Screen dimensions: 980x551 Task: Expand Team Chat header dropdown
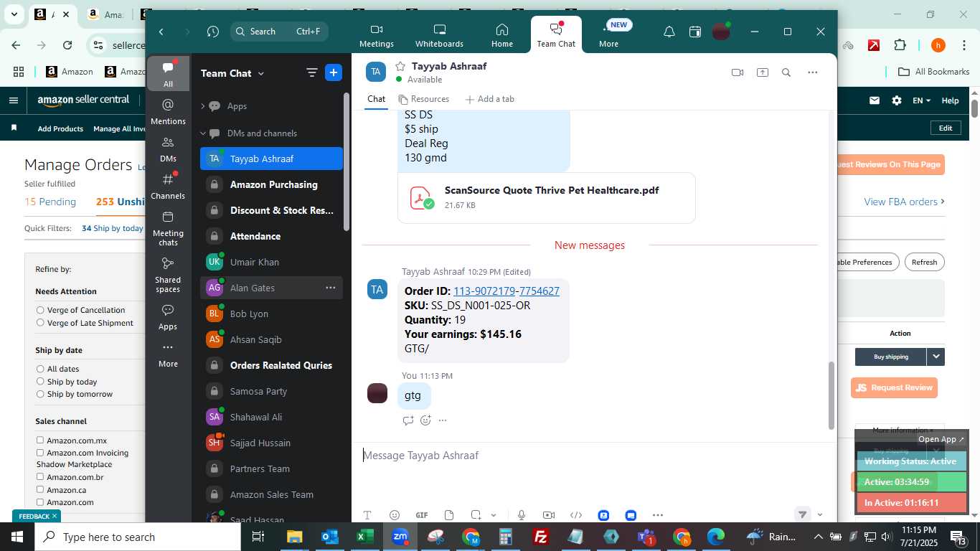[x=261, y=73]
